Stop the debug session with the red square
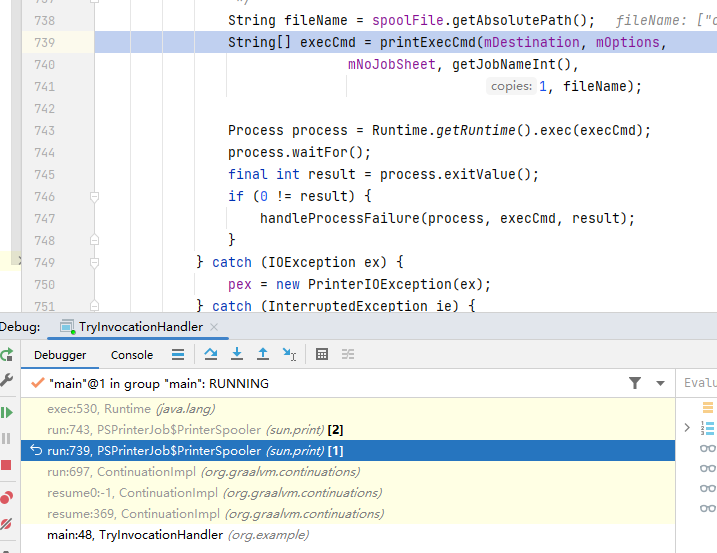This screenshot has height=553, width=717. (x=7, y=465)
